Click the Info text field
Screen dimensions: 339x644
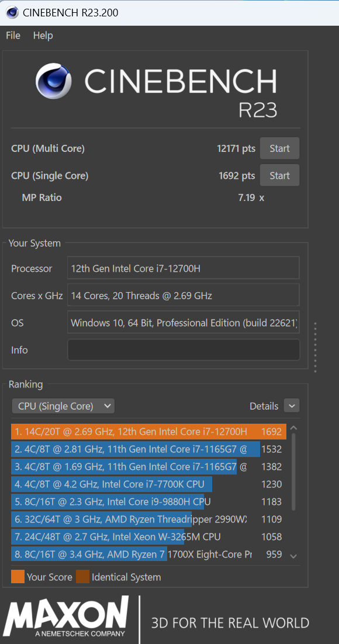[184, 350]
